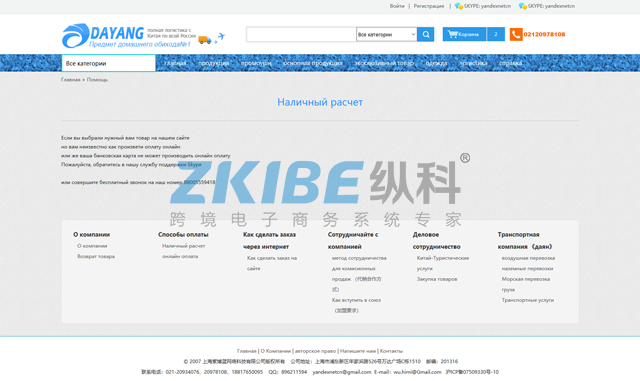Click the second Skype chat icon

pos(522,6)
